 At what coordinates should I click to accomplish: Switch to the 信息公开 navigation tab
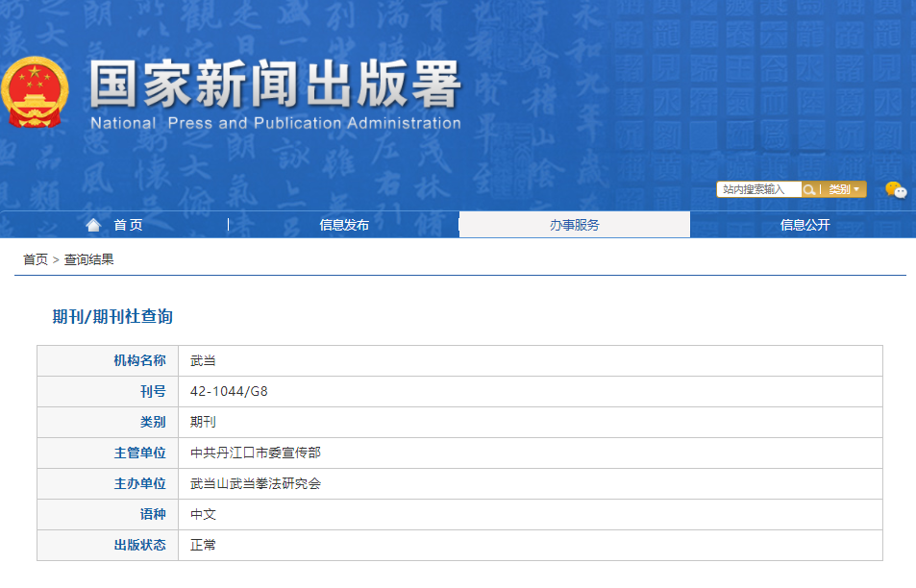(805, 225)
